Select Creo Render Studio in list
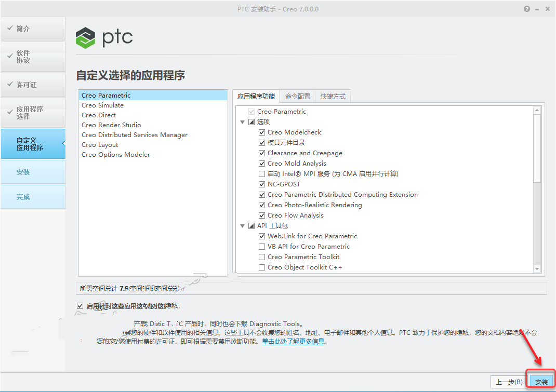The image size is (556, 392). [153, 125]
